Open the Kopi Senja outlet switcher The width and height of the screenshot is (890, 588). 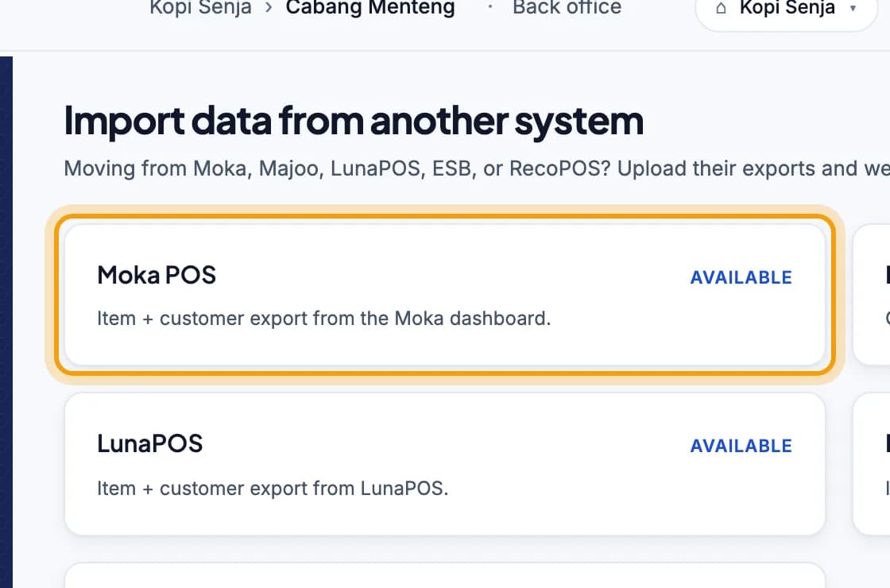pos(787,9)
